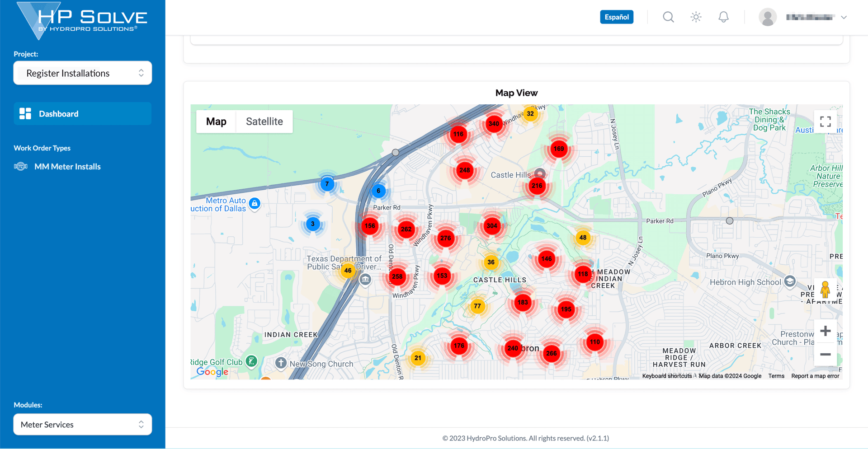Click the user profile avatar

pyautogui.click(x=767, y=17)
